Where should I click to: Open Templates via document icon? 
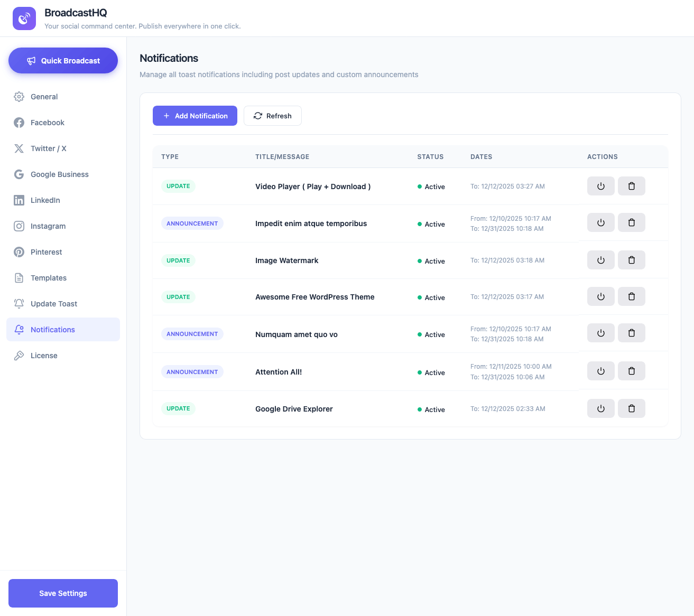pyautogui.click(x=19, y=278)
